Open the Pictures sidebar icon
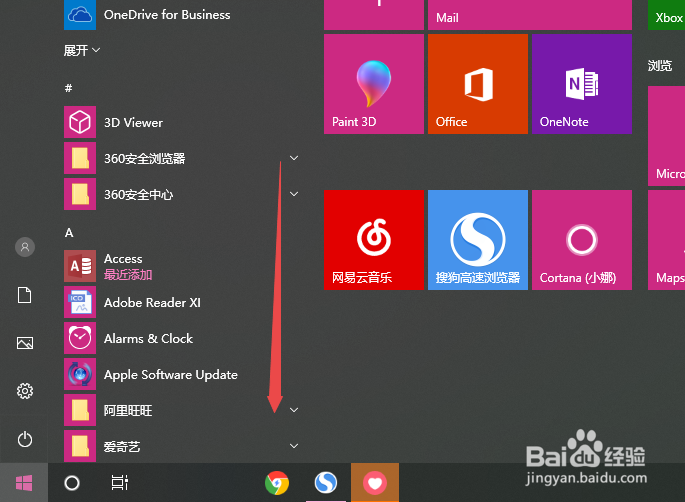The image size is (685, 502). (x=25, y=343)
